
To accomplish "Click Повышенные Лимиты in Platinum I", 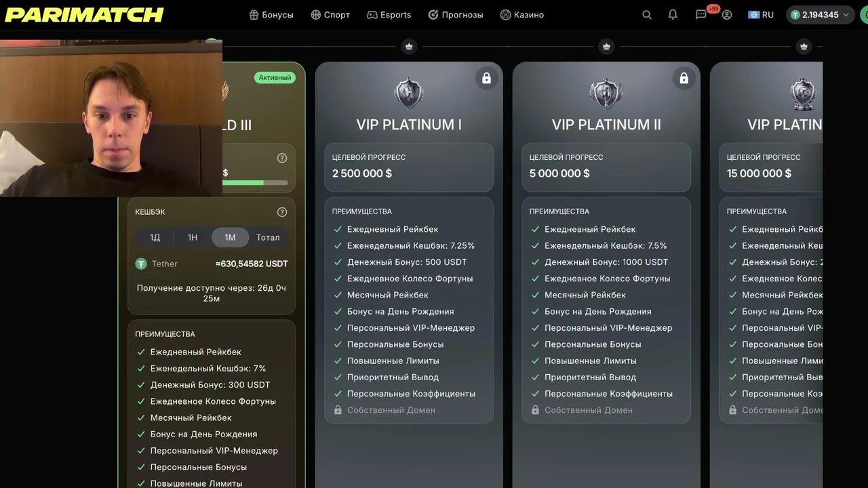I will click(393, 361).
